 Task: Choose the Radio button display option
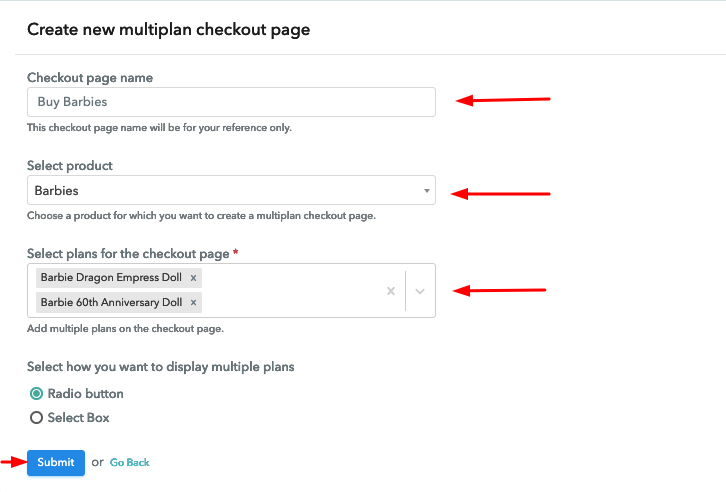pyautogui.click(x=37, y=394)
